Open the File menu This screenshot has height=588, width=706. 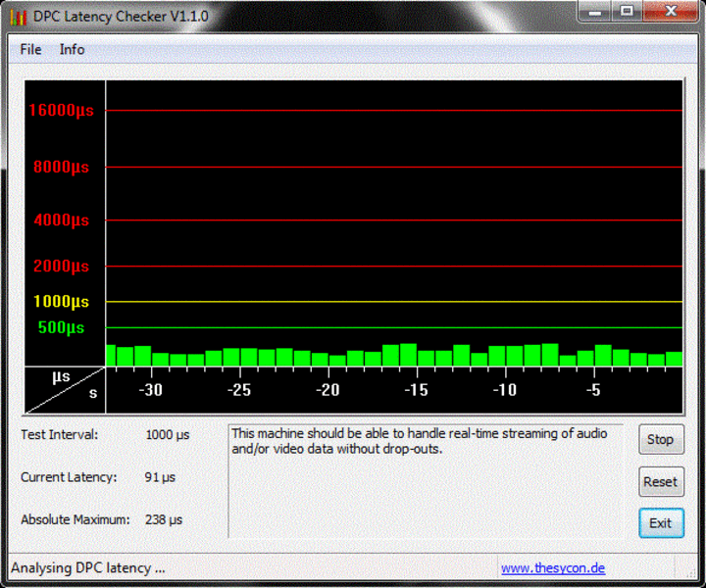point(30,49)
